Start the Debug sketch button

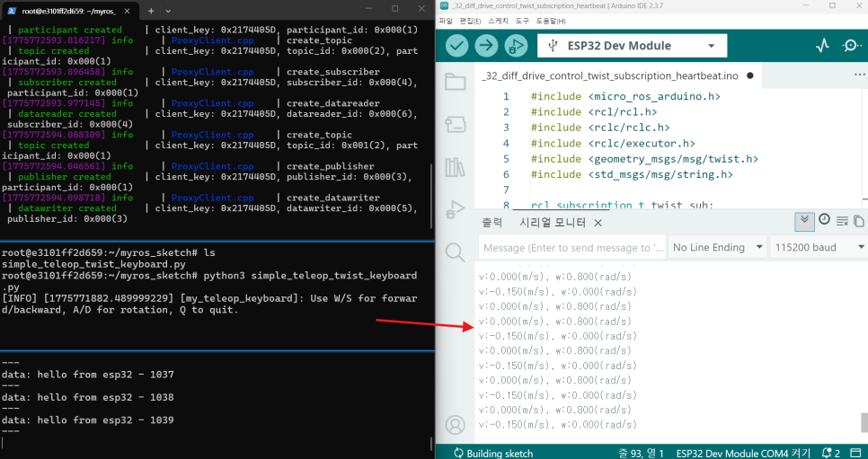click(x=516, y=46)
